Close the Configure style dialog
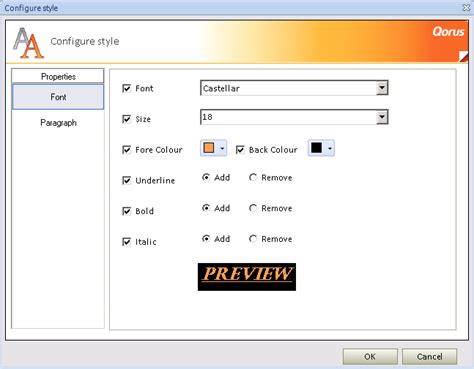 (466, 7)
